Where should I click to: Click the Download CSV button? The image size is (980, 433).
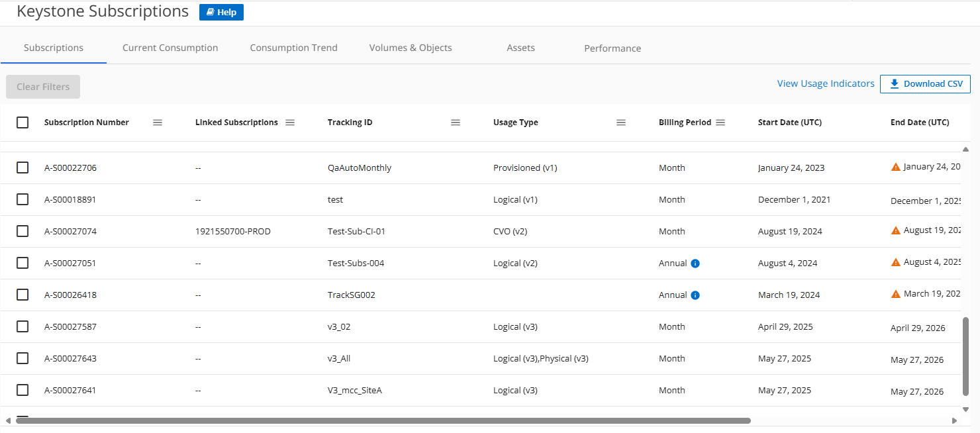pos(925,84)
